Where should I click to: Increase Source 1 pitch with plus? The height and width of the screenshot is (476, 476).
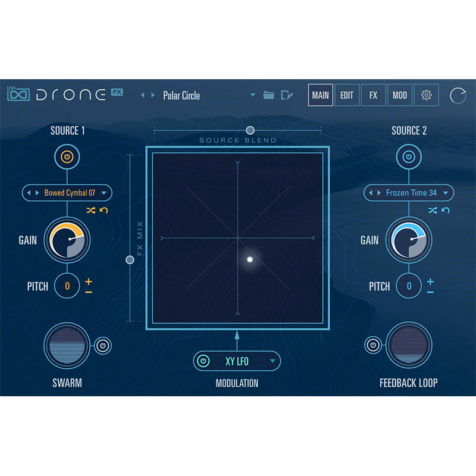click(88, 281)
